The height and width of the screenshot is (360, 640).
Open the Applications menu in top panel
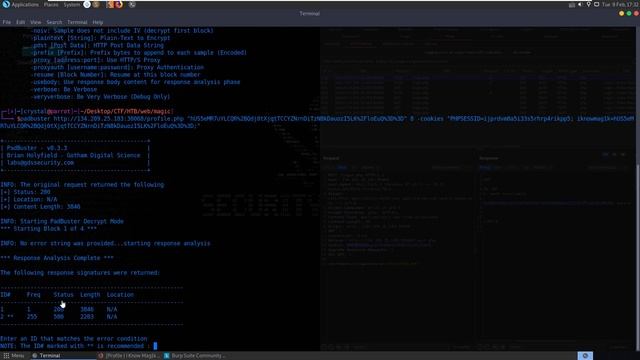point(25,4)
